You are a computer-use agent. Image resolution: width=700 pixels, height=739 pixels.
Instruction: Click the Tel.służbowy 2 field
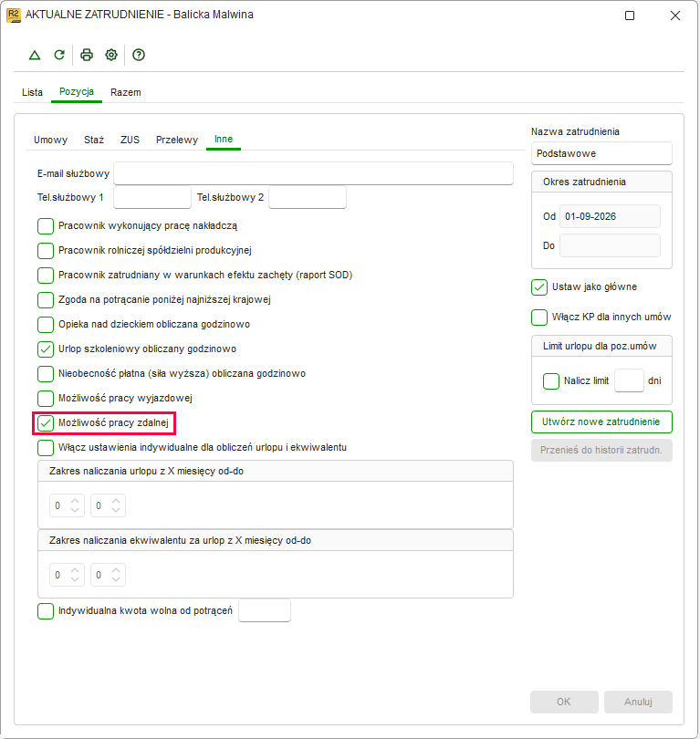(308, 197)
